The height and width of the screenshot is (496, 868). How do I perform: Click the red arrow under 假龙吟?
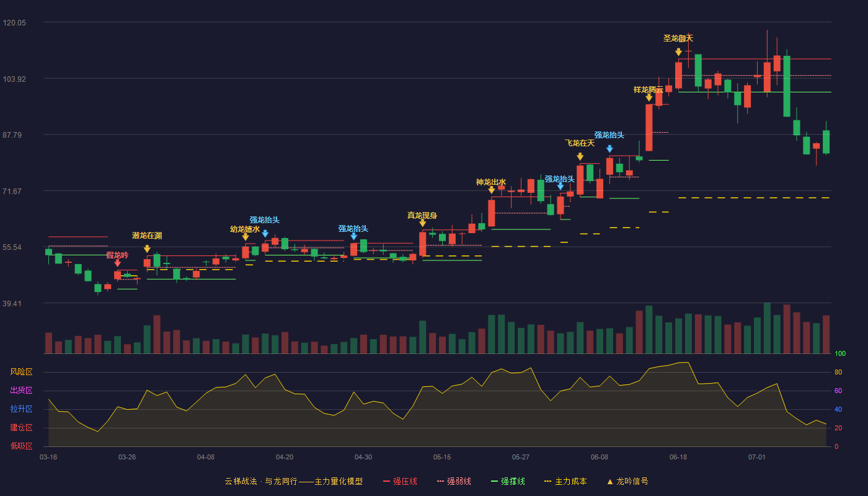tap(117, 263)
